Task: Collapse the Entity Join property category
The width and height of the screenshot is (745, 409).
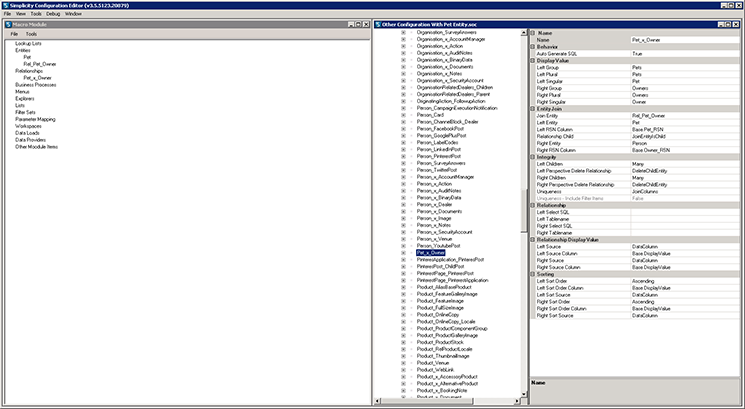Action: pos(533,109)
